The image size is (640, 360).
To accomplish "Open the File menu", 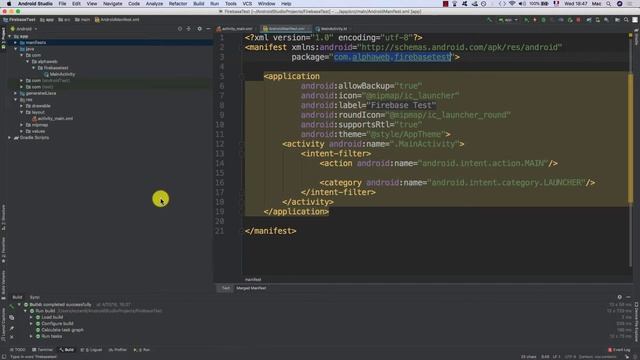I will click(62, 4).
